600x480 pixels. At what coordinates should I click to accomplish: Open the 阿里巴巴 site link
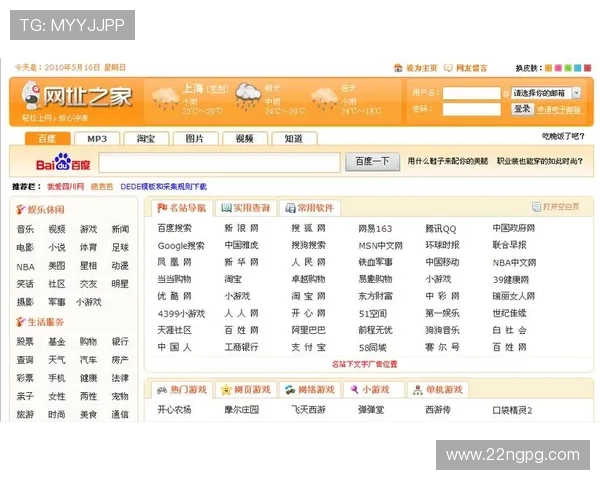click(x=308, y=330)
